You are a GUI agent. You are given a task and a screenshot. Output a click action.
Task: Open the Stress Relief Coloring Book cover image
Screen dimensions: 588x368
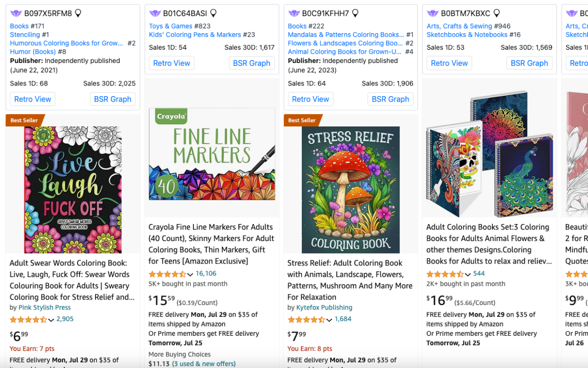pos(351,190)
